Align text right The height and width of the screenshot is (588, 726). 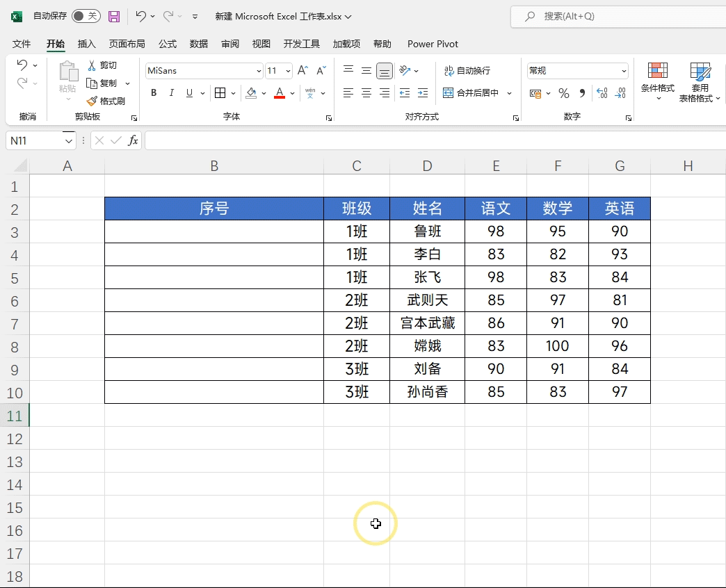click(385, 93)
